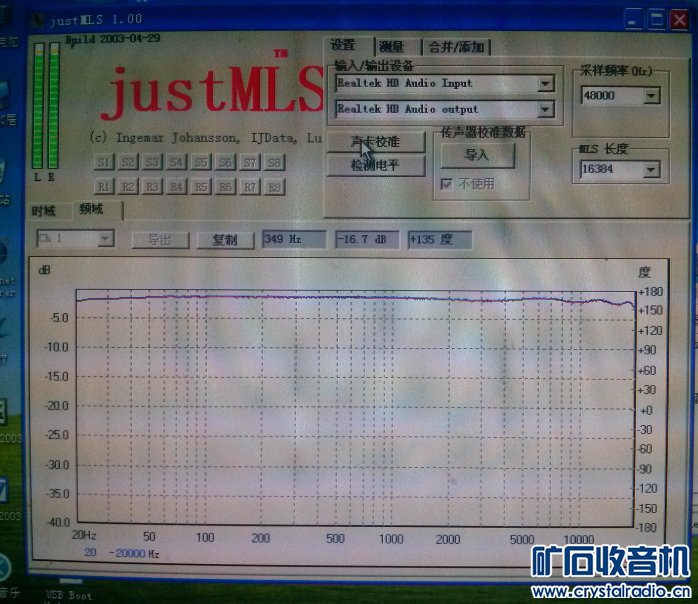Click the left channel L level meter
Viewport: 698px width, 604px height.
point(38,105)
